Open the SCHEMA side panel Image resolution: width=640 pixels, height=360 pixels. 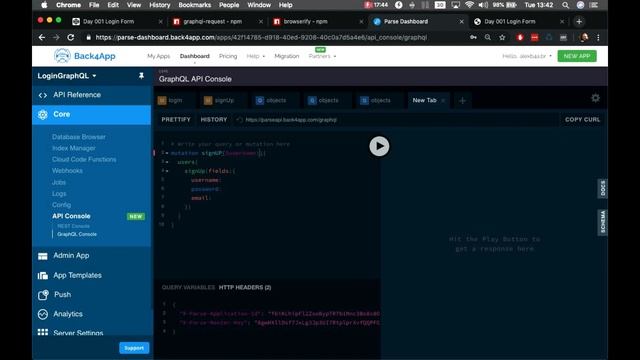pyautogui.click(x=603, y=222)
